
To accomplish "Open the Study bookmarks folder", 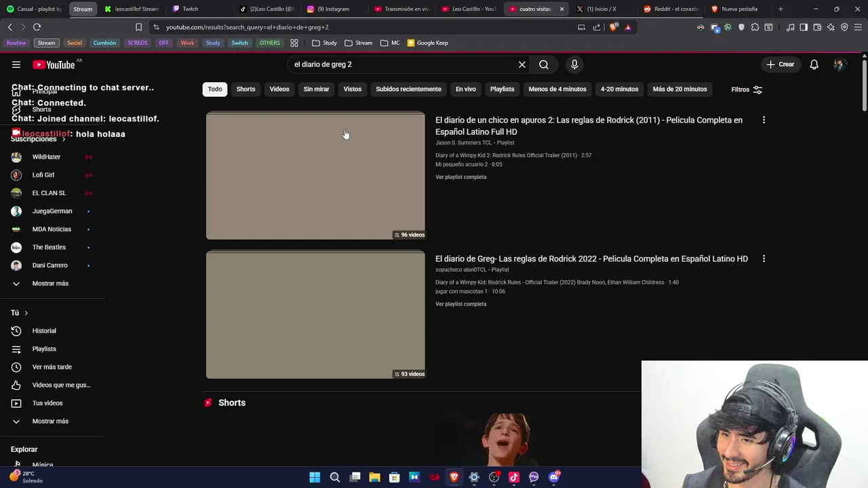I will click(324, 43).
